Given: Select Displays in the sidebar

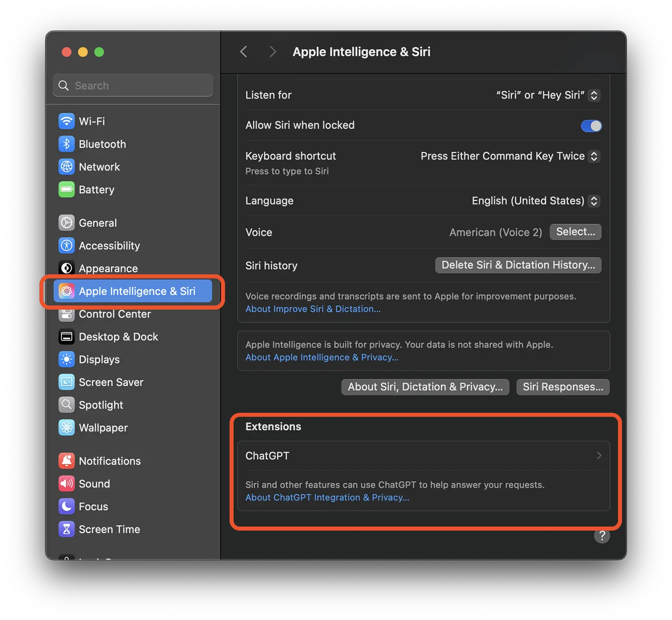Looking at the screenshot, I should [133, 359].
